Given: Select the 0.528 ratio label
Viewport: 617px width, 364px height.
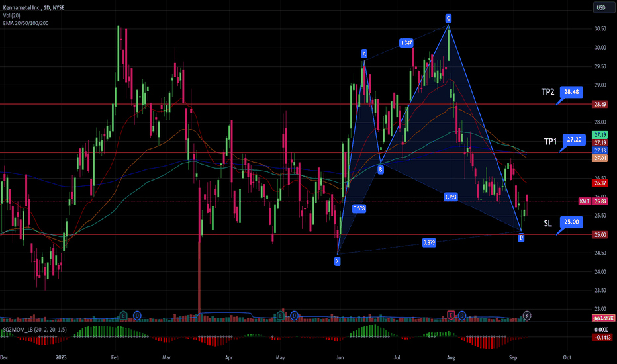Looking at the screenshot, I should tap(359, 208).
